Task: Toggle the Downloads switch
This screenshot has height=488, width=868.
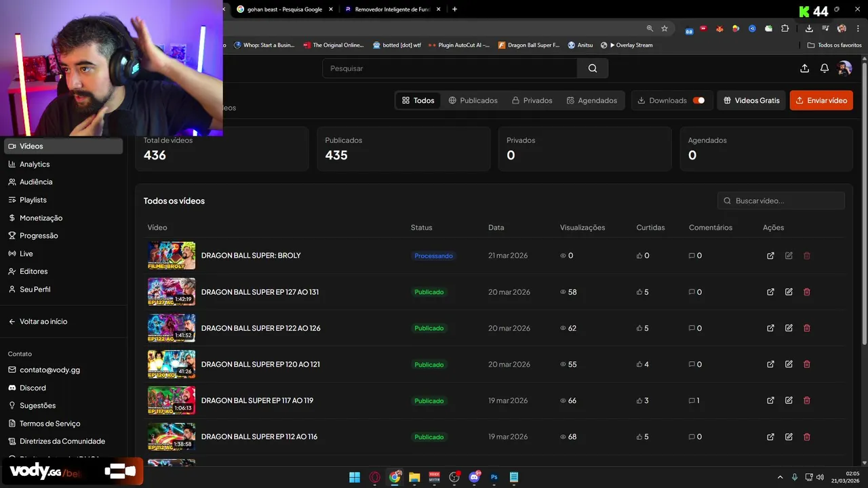Action: 698,100
